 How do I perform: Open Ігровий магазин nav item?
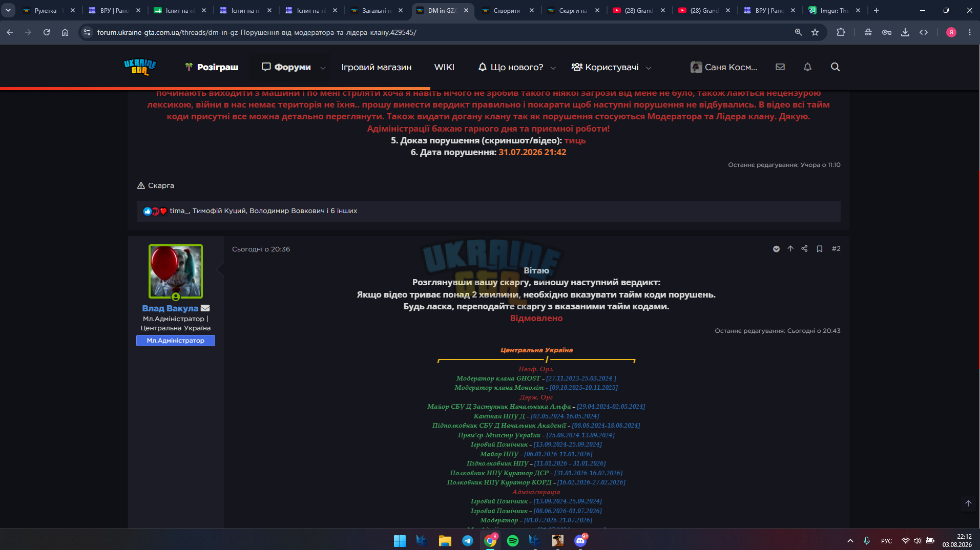(377, 67)
